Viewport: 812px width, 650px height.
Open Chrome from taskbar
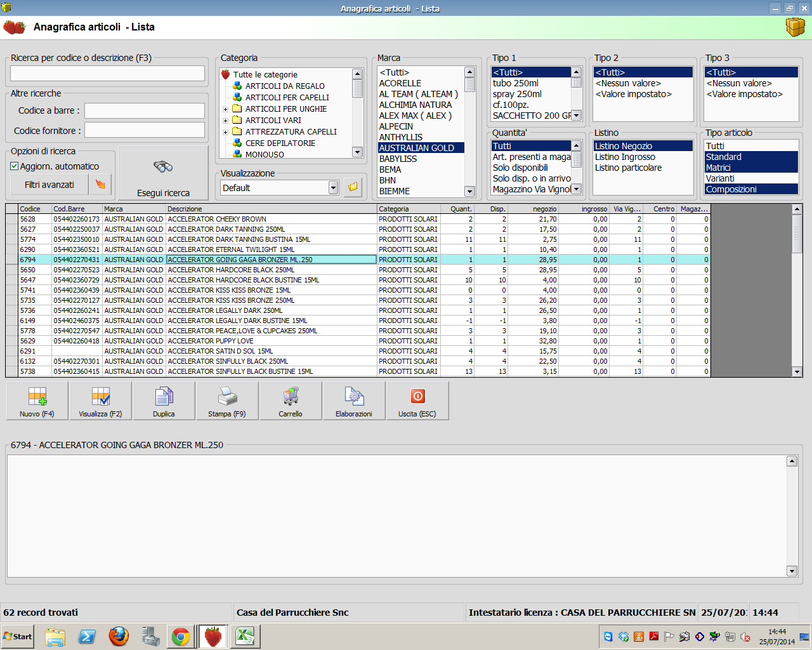click(181, 636)
